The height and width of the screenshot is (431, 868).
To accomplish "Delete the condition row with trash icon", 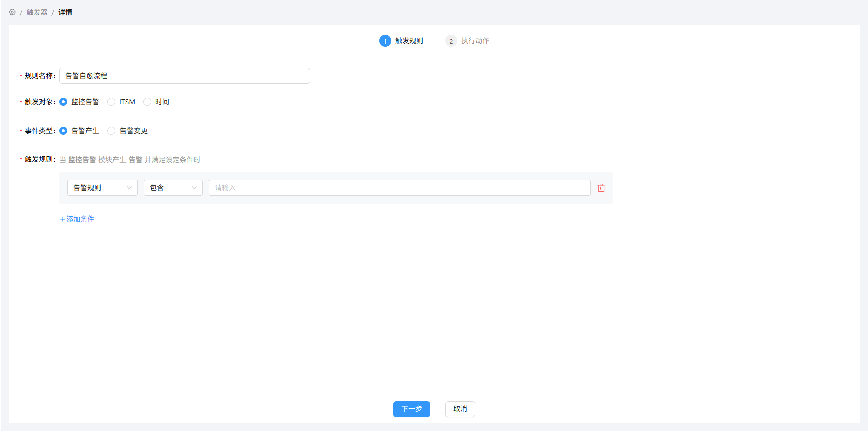I will point(601,188).
